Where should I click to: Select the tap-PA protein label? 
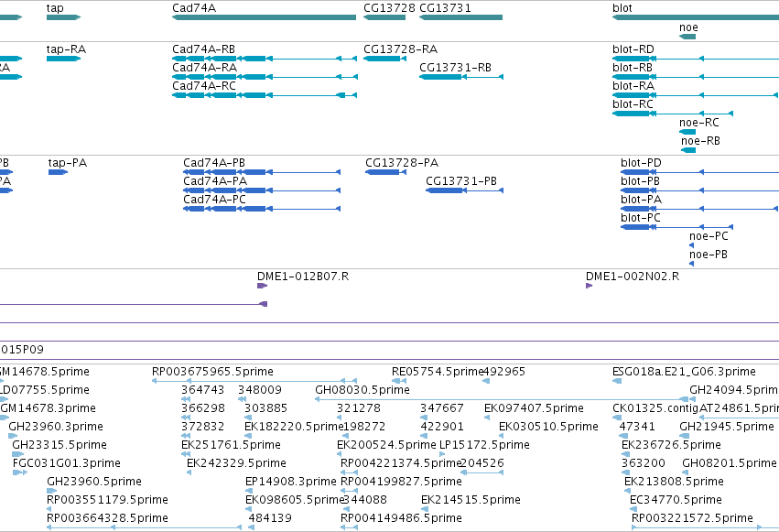[68, 163]
